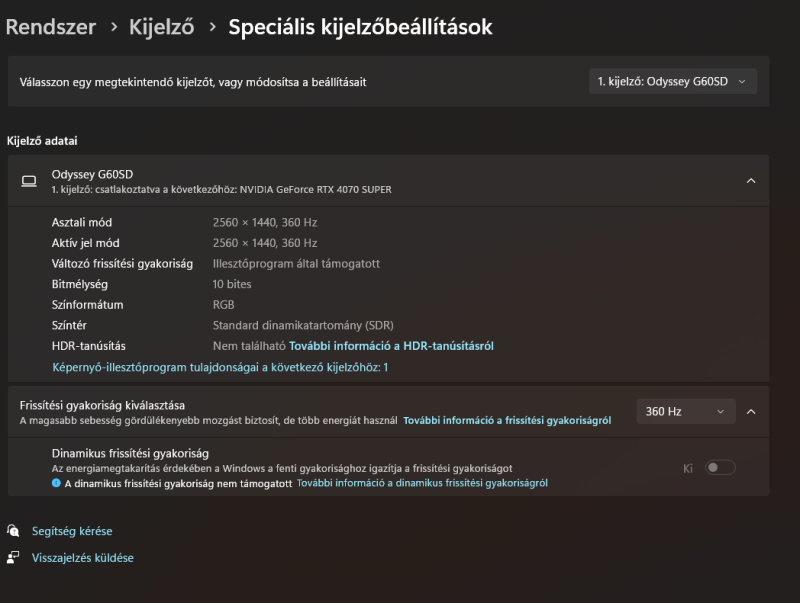Click the monitor icon beside Odyssey G60SD
This screenshot has height=603, width=800.
tap(29, 181)
